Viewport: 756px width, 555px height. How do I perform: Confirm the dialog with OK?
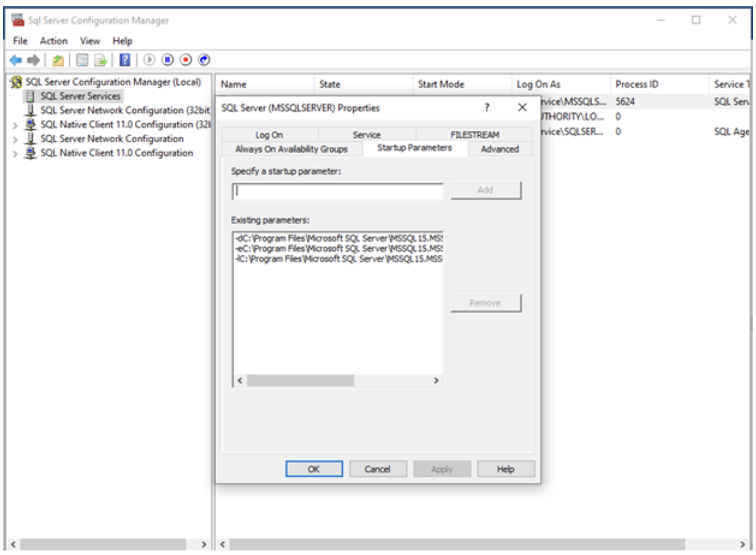click(x=314, y=469)
